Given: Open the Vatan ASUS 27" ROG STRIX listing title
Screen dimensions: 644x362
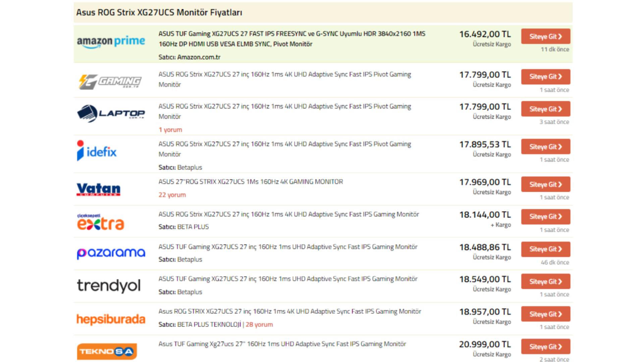Looking at the screenshot, I should 251,182.
